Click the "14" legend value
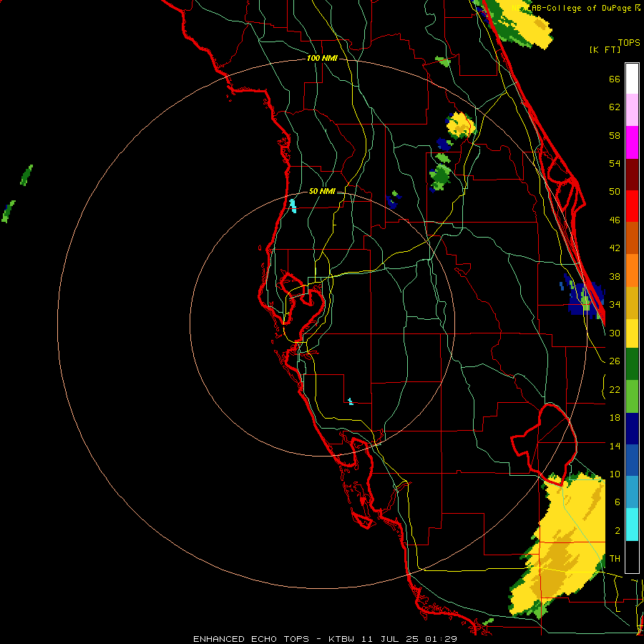The image size is (644, 644). coord(615,446)
